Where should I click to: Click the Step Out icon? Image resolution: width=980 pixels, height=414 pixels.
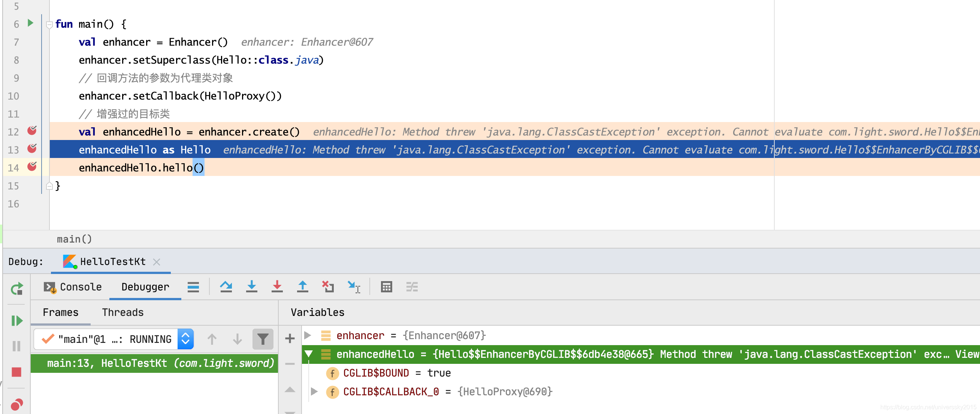pos(302,287)
